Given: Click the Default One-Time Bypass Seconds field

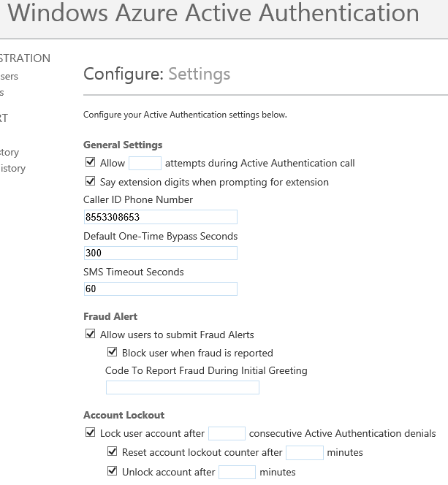Looking at the screenshot, I should click(161, 253).
